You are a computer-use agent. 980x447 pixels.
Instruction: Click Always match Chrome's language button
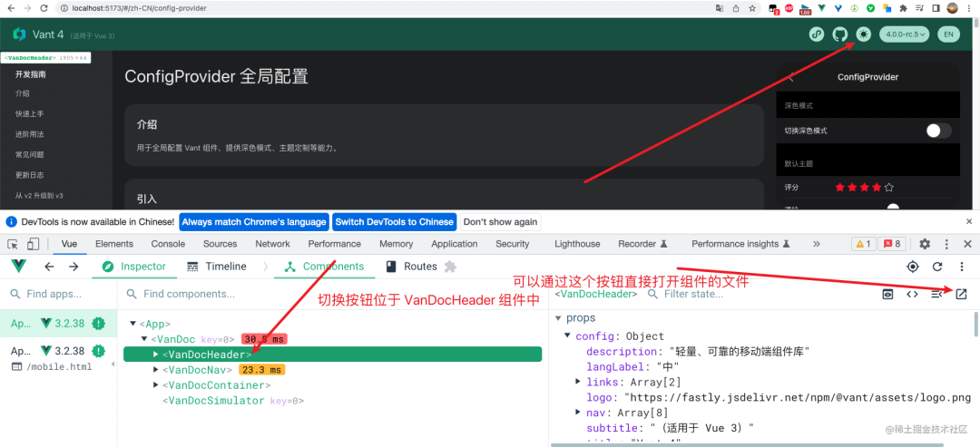click(x=254, y=221)
